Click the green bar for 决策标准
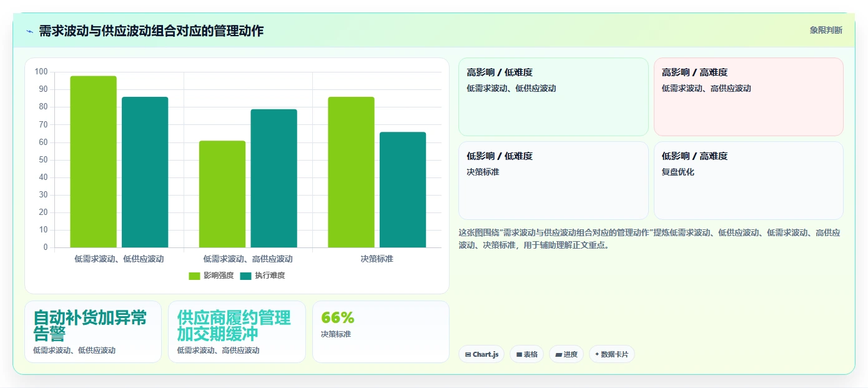Viewport: 868px width, 388px height. pyautogui.click(x=351, y=172)
